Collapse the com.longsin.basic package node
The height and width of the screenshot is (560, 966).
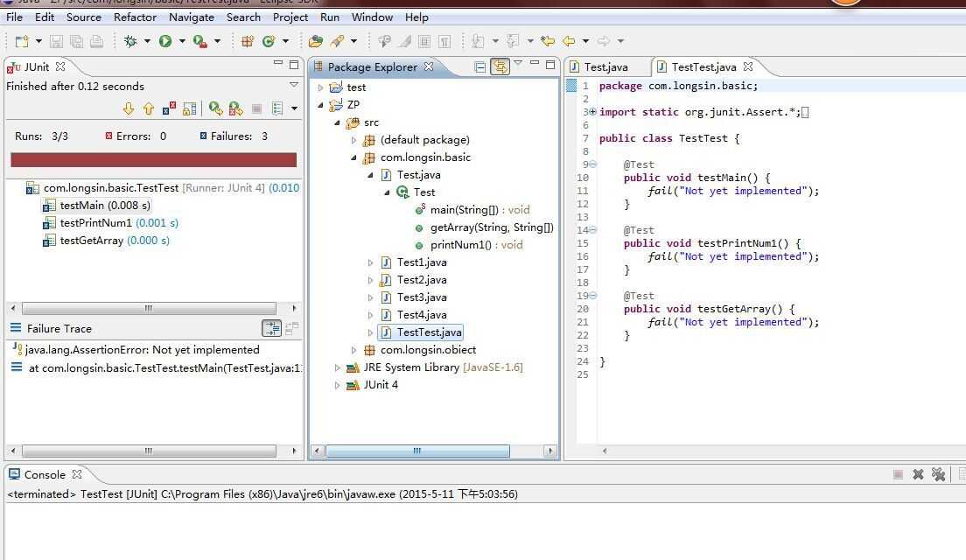[354, 157]
